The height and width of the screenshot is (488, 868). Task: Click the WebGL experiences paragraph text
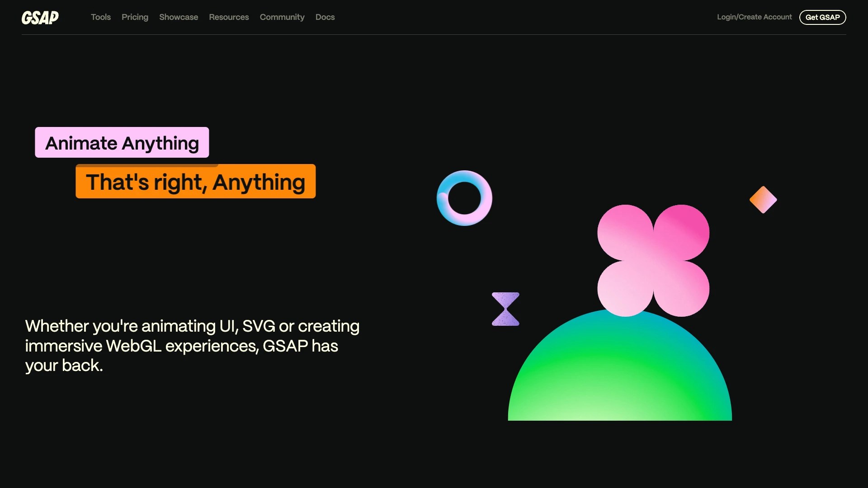click(192, 346)
